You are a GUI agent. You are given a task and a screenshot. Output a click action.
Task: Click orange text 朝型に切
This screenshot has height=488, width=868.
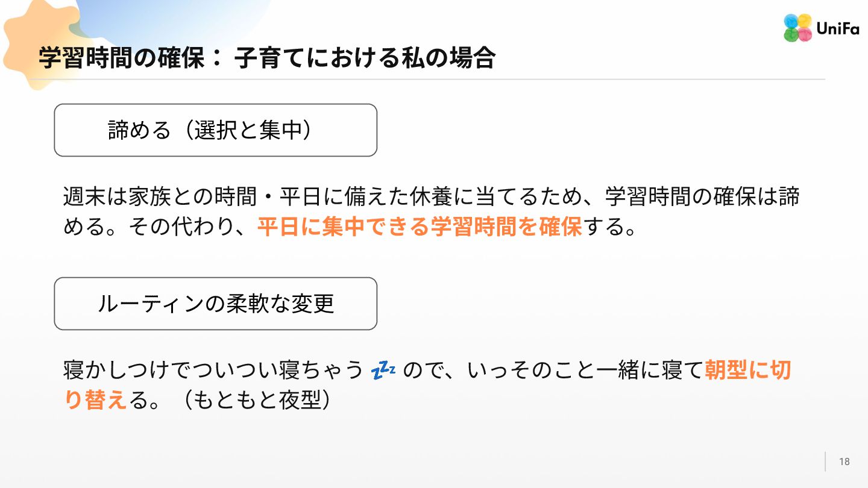(747, 371)
